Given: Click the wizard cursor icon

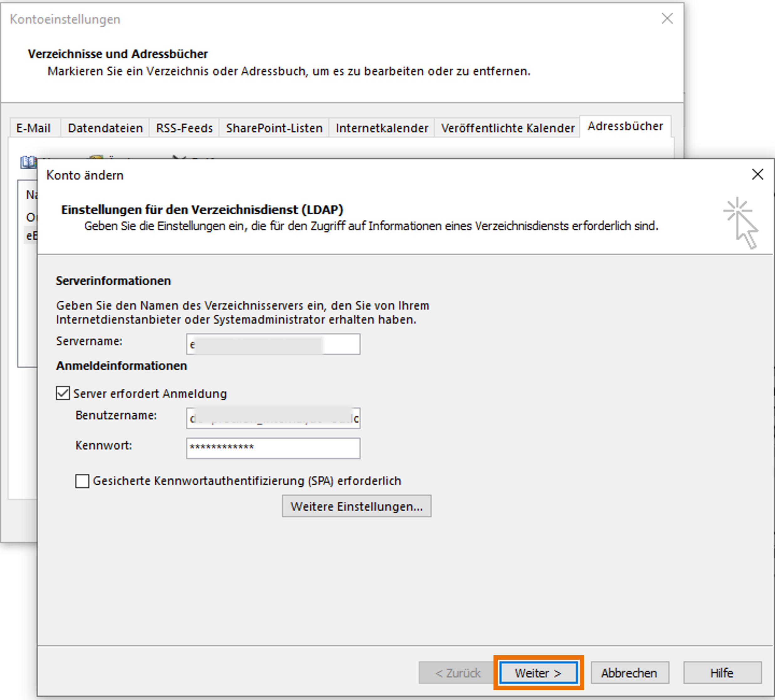Looking at the screenshot, I should [x=741, y=223].
